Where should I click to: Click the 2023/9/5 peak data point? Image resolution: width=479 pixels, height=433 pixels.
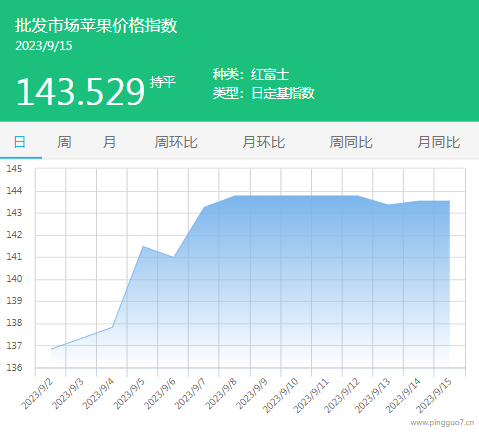143,246
